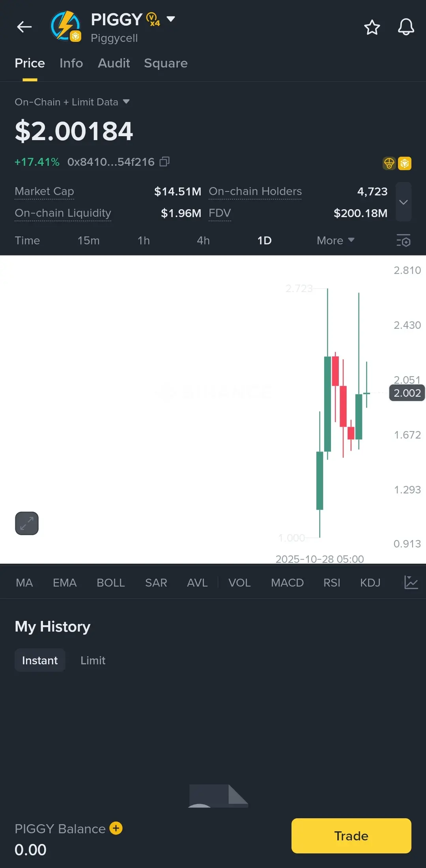426x868 pixels.
Task: Switch to the Info tab
Action: 71,63
